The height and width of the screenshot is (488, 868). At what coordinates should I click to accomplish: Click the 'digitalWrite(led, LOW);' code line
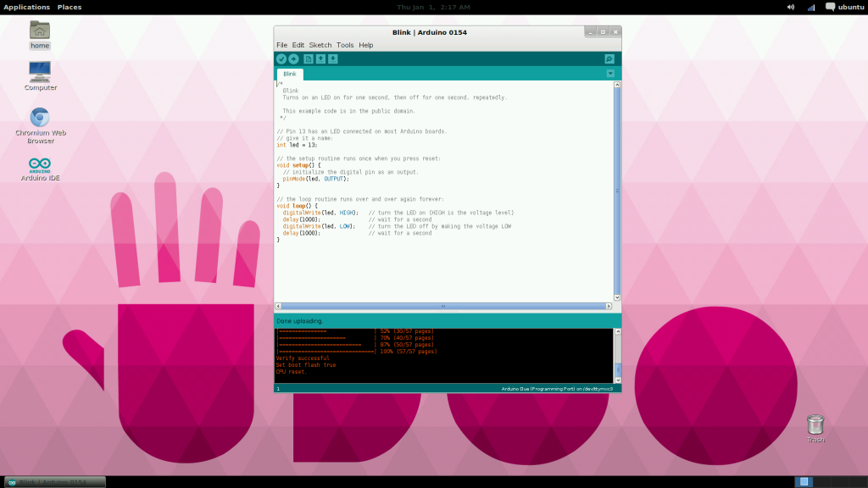[x=319, y=226]
